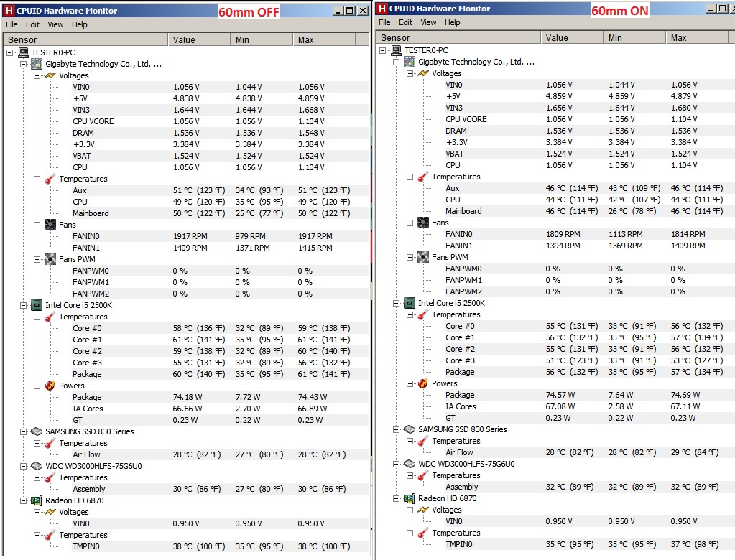Click the Fans icon in left window
Screen dimensions: 735x560
[50, 225]
